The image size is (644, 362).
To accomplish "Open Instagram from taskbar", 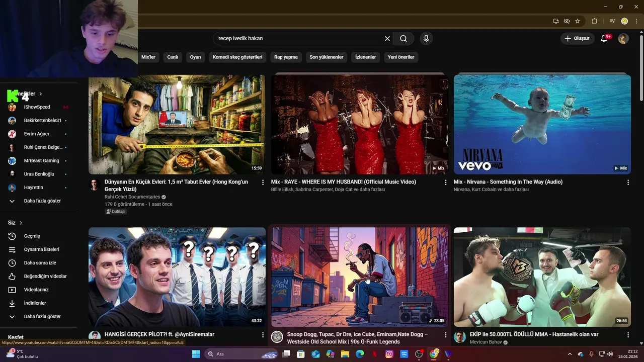I will pos(389,354).
